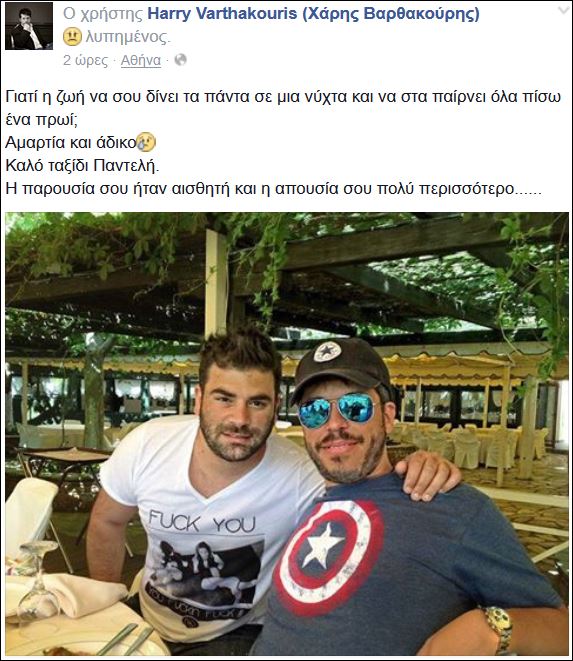Click the Captain America shield on the blue shirt

(328, 556)
